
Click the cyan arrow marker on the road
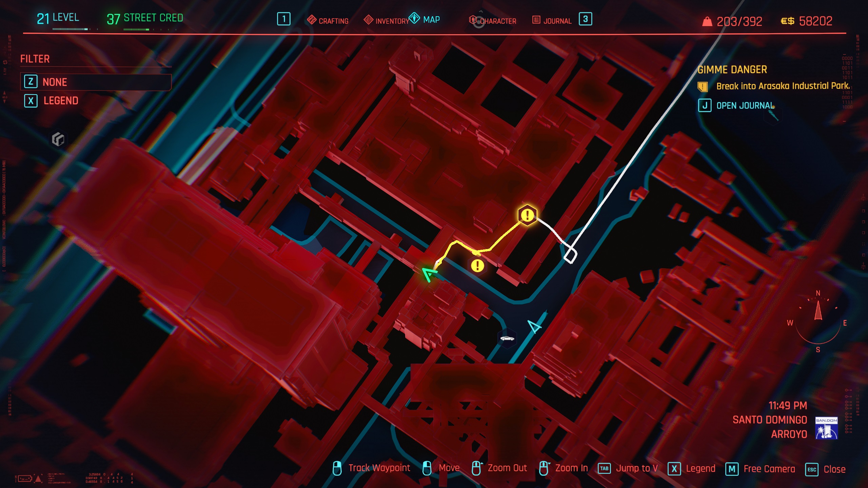click(535, 326)
